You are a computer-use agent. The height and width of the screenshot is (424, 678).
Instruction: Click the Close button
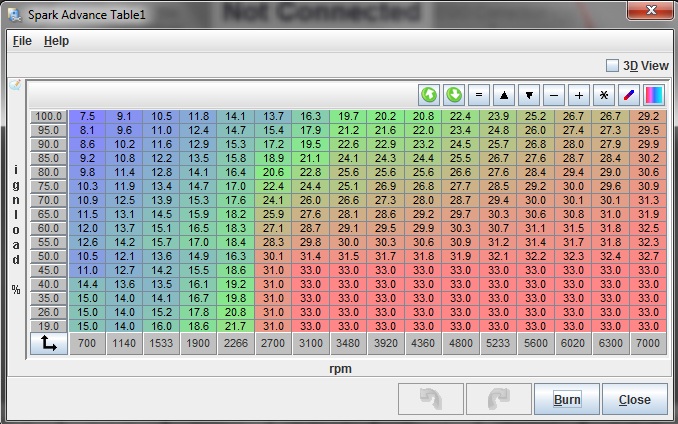coord(634,399)
